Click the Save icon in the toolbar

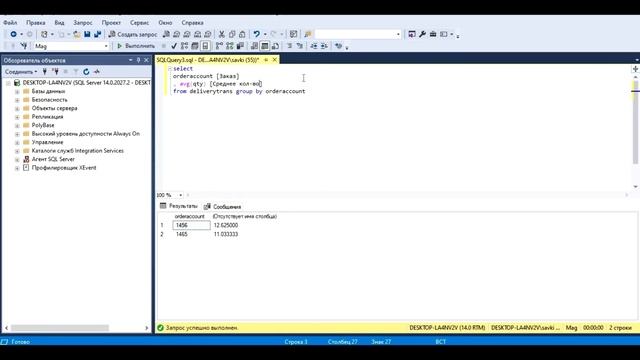tap(87, 34)
